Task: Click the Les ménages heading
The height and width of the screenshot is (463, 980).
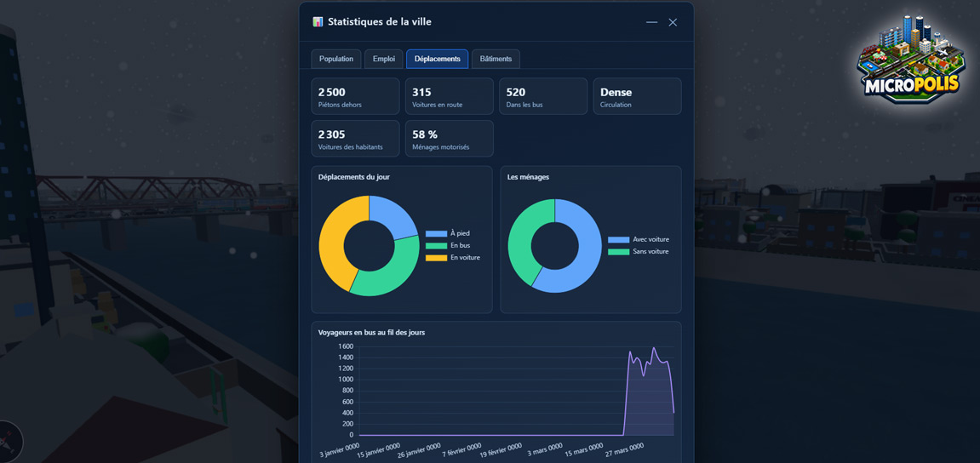Action: [x=529, y=177]
